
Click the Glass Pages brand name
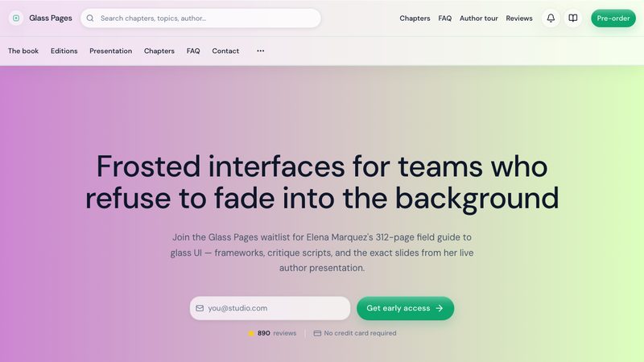point(51,18)
